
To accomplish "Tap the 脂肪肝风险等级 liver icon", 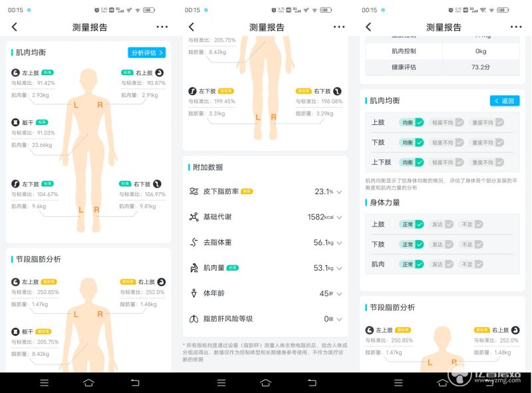I will [194, 319].
